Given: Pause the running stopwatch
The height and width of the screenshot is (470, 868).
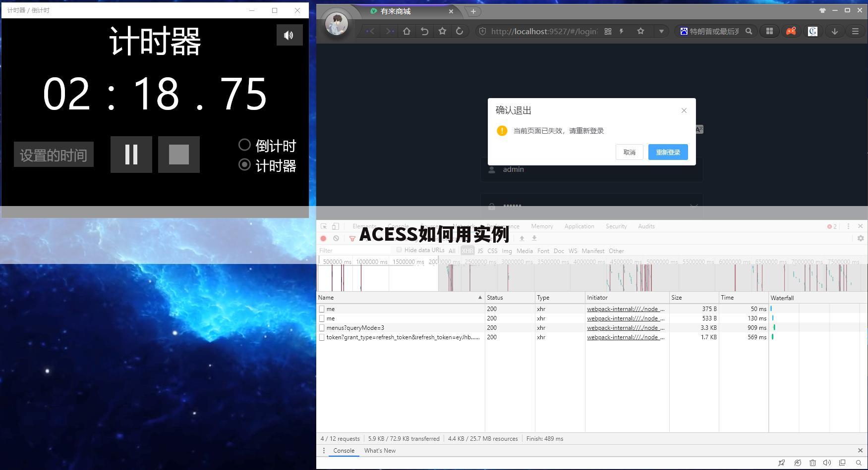Looking at the screenshot, I should click(131, 155).
